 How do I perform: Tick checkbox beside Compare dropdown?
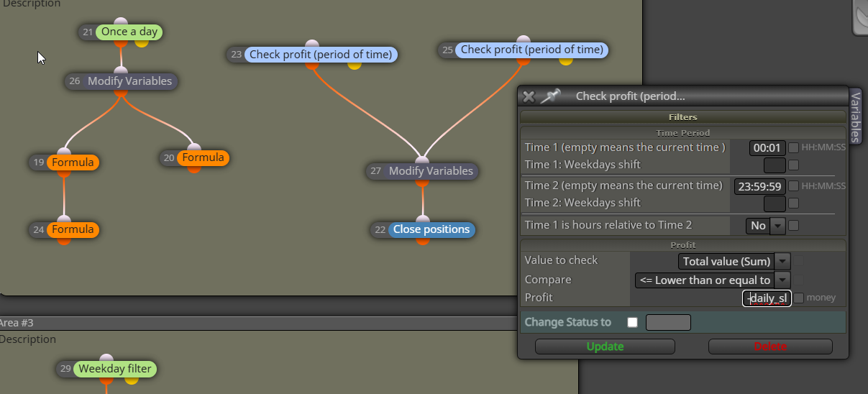[798, 280]
